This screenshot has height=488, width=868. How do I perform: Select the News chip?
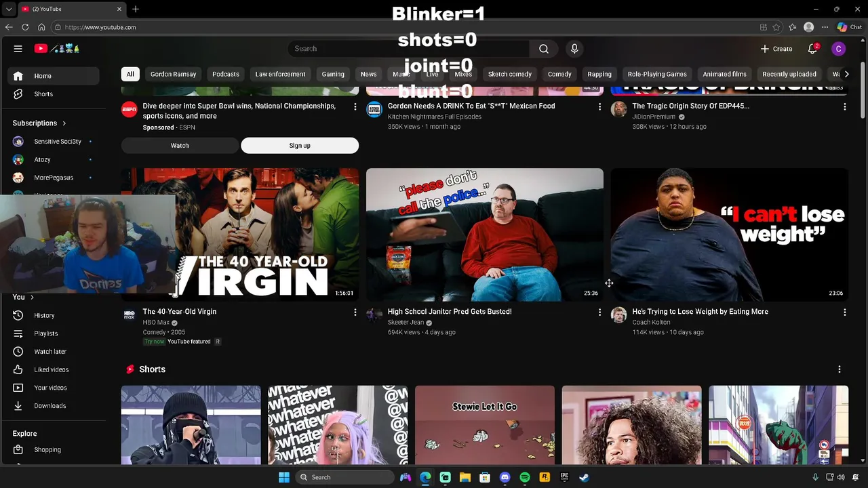[x=368, y=74]
